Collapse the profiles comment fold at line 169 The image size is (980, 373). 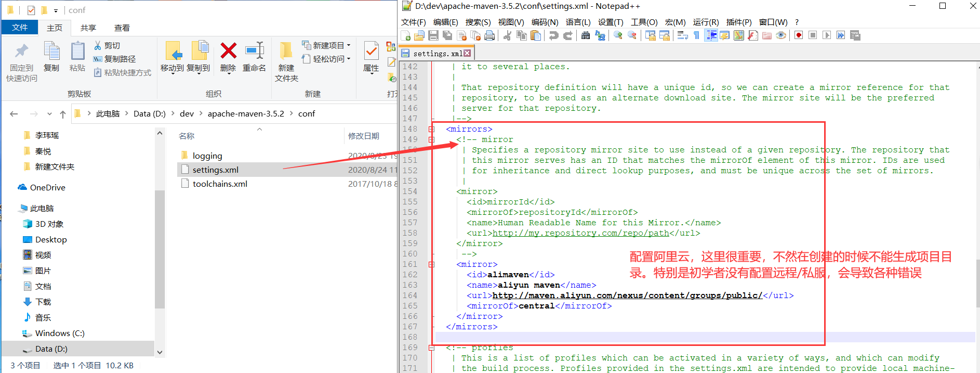(431, 348)
